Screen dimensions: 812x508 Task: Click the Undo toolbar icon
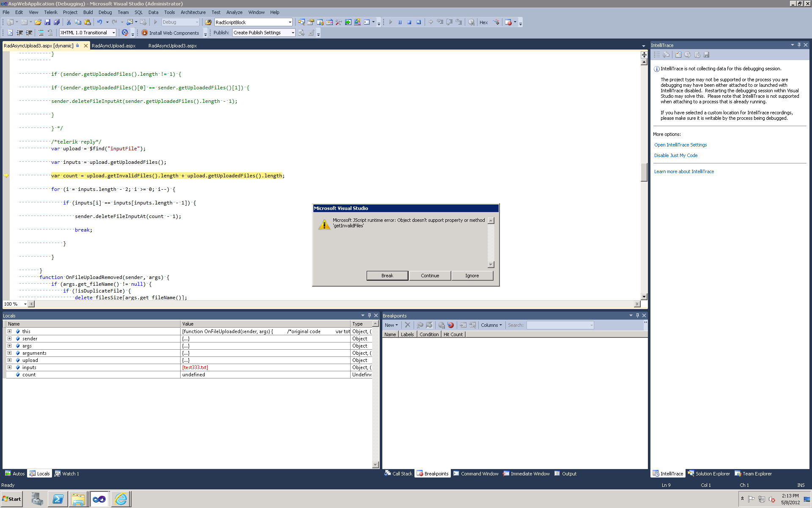[x=99, y=22]
